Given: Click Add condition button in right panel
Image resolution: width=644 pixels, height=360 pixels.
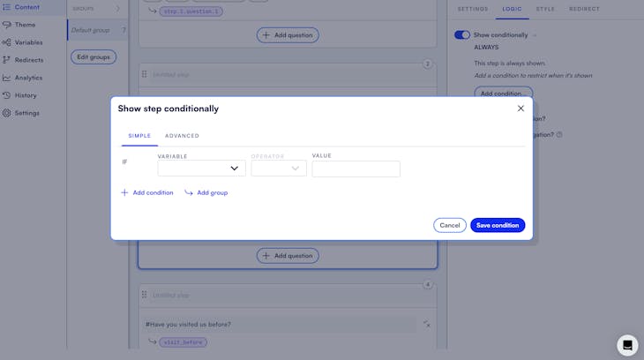Looking at the screenshot, I should (x=504, y=92).
